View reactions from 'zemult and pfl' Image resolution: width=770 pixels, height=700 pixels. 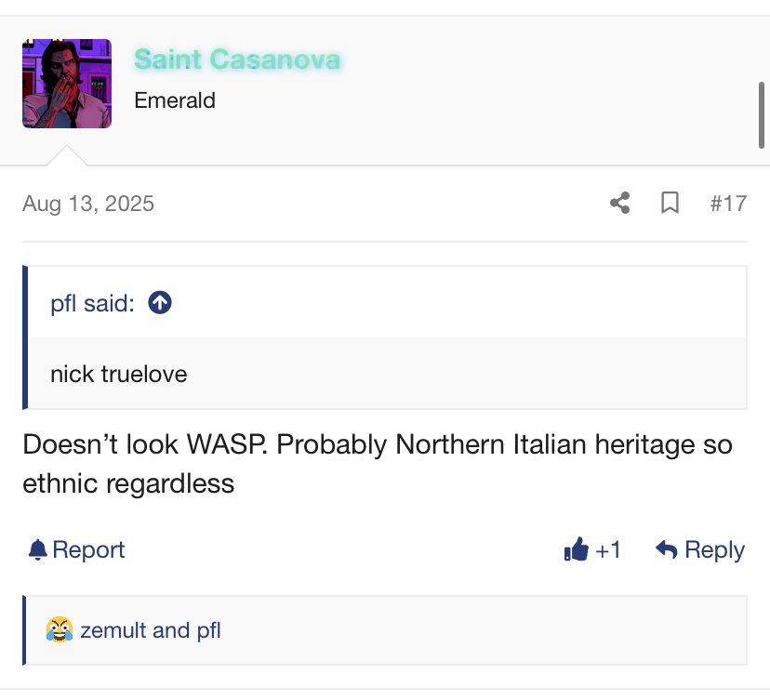[x=151, y=630]
